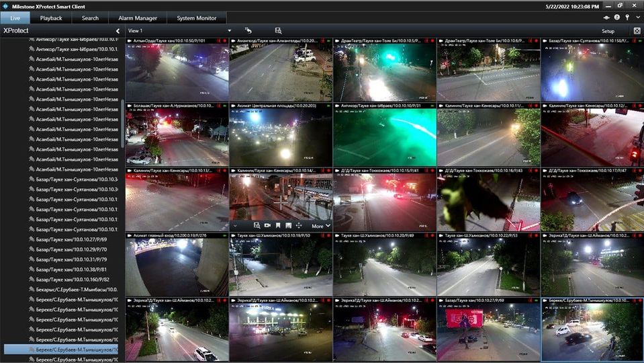644x363 pixels.
Task: Click the reload view icon beside View 1
Action: click(248, 31)
